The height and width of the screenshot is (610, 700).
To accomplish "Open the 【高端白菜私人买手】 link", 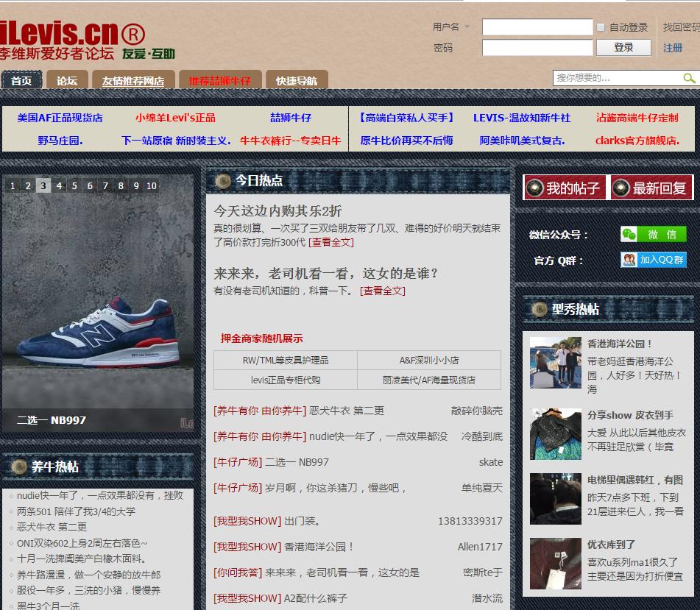I will (x=406, y=118).
